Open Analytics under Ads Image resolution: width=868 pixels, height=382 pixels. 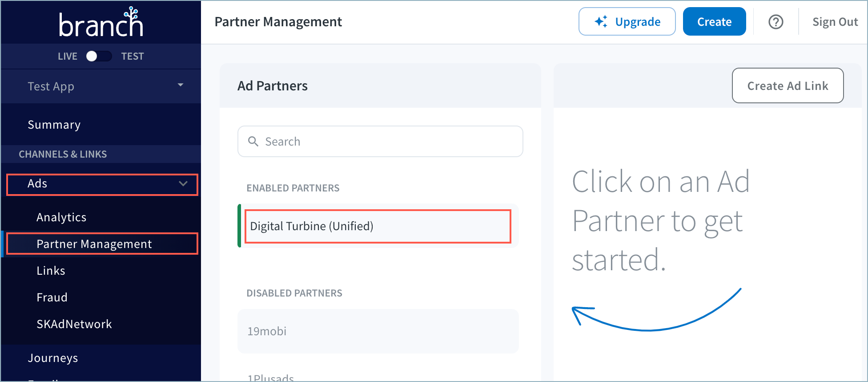[x=61, y=217]
